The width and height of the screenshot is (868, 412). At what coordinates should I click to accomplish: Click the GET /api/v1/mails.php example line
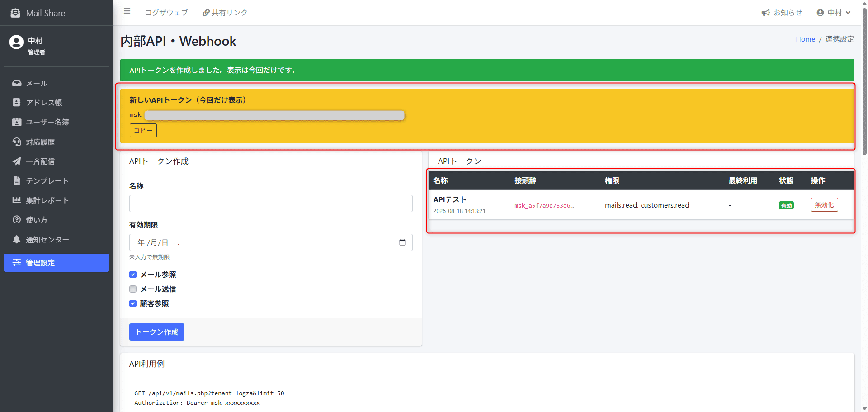point(209,393)
